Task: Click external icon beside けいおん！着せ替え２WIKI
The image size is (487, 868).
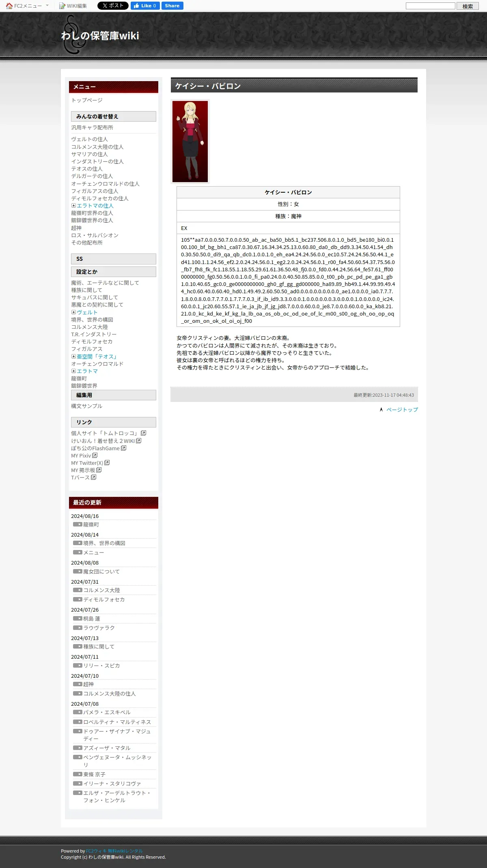Action: tap(138, 440)
